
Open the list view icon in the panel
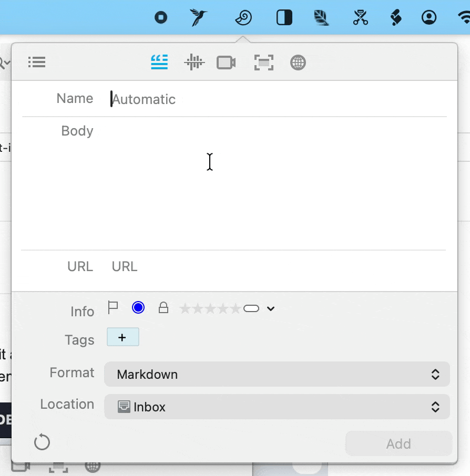pyautogui.click(x=37, y=63)
